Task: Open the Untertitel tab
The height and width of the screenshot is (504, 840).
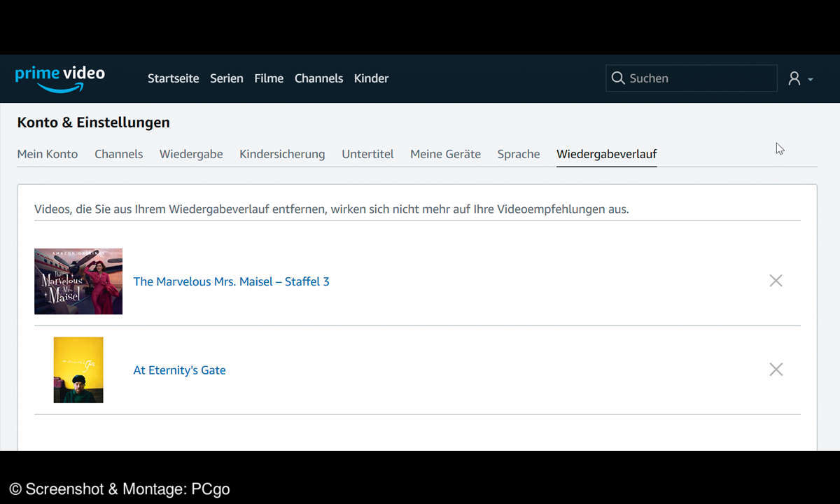Action: tap(367, 154)
